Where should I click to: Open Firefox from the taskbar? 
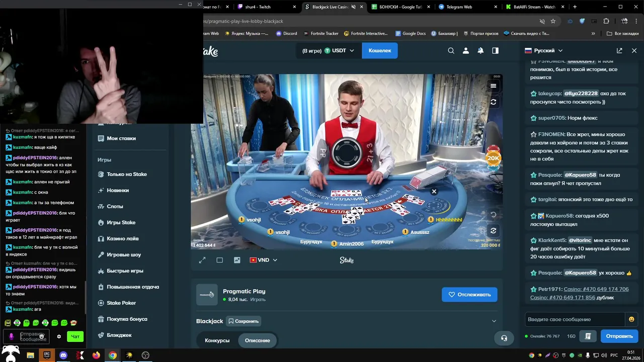click(x=96, y=355)
